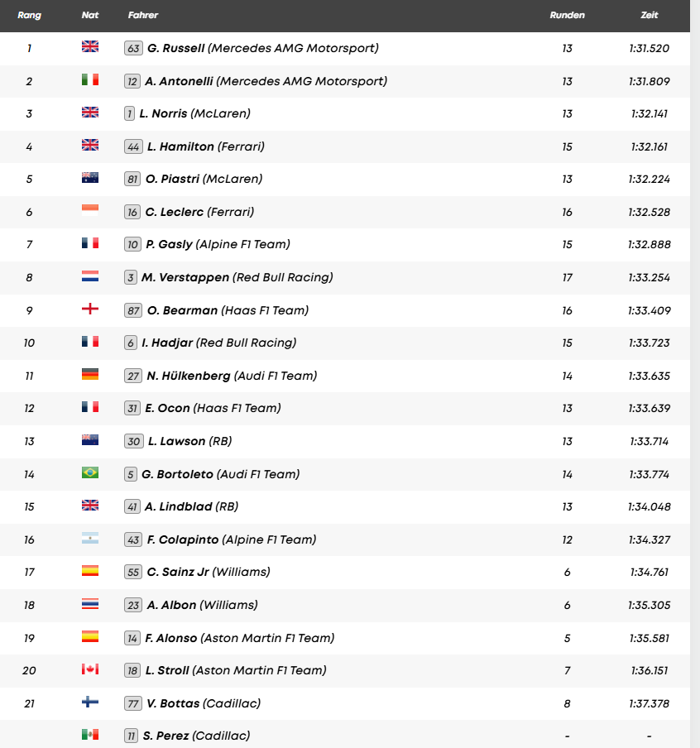Image resolution: width=700 pixels, height=748 pixels.
Task: Click the Brazilian flag beside G. Bortoleto
Action: tap(90, 473)
